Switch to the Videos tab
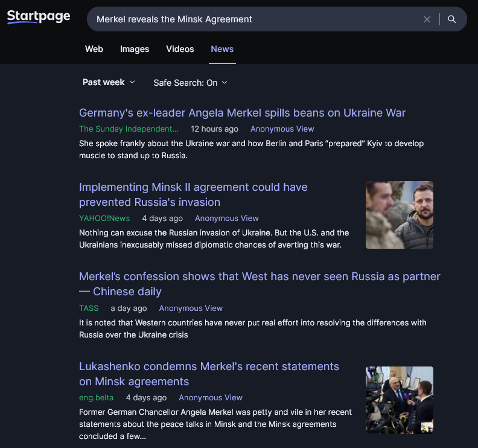The height and width of the screenshot is (448, 478). (180, 49)
